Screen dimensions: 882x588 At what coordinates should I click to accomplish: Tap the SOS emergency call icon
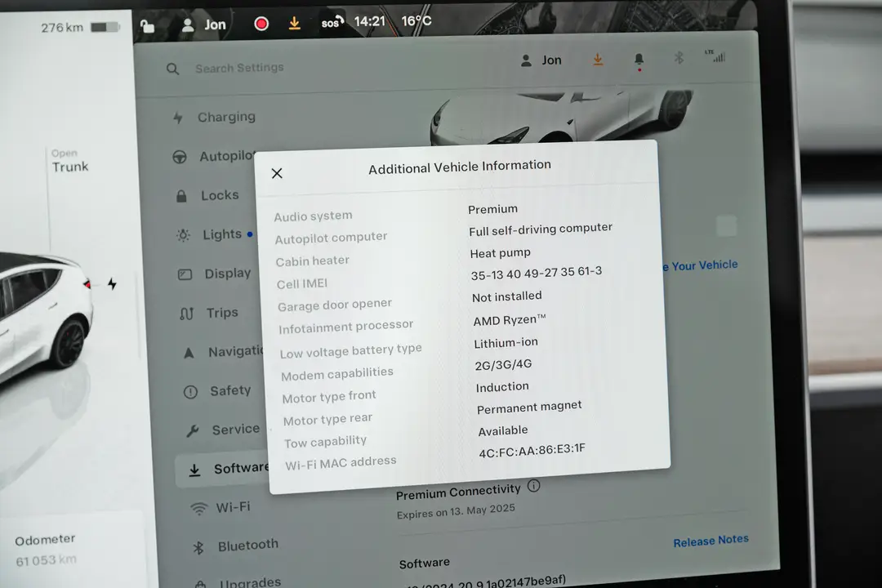332,22
